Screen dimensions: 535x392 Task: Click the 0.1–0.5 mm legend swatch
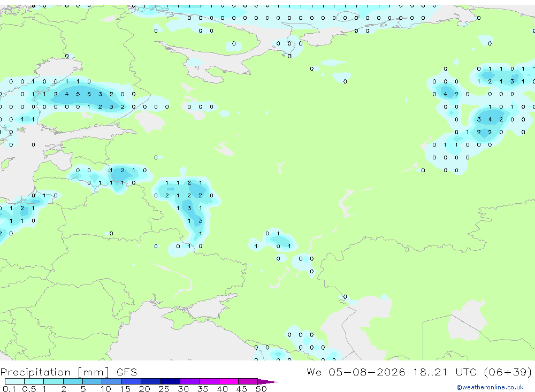14,381
